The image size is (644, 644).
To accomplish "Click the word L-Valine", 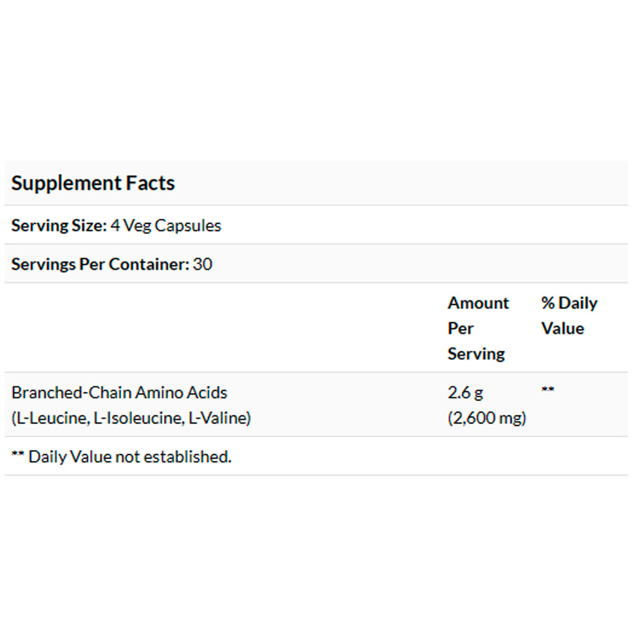I will coord(218,418).
